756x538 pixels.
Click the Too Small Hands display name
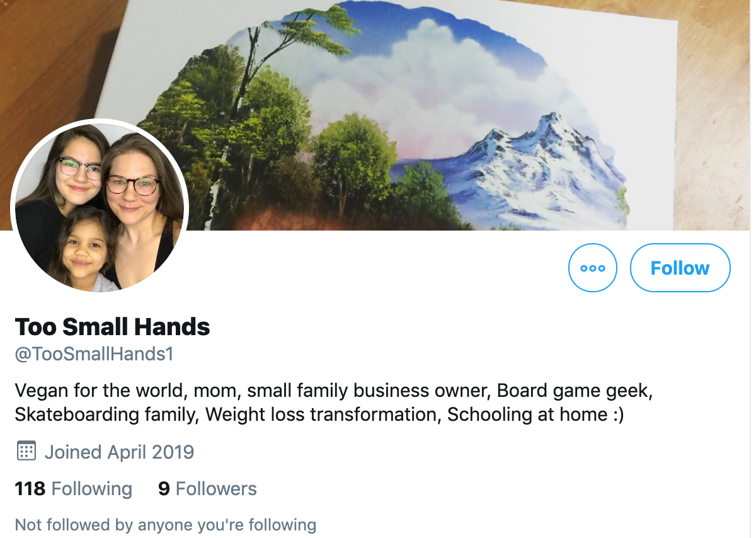[112, 327]
